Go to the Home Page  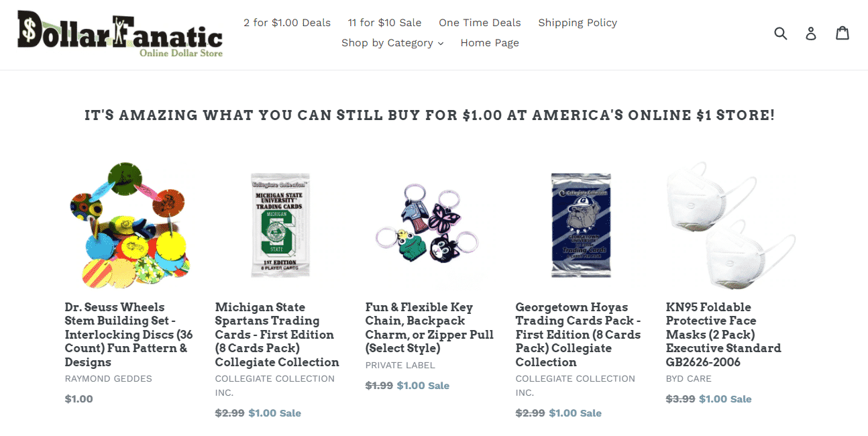click(x=490, y=42)
